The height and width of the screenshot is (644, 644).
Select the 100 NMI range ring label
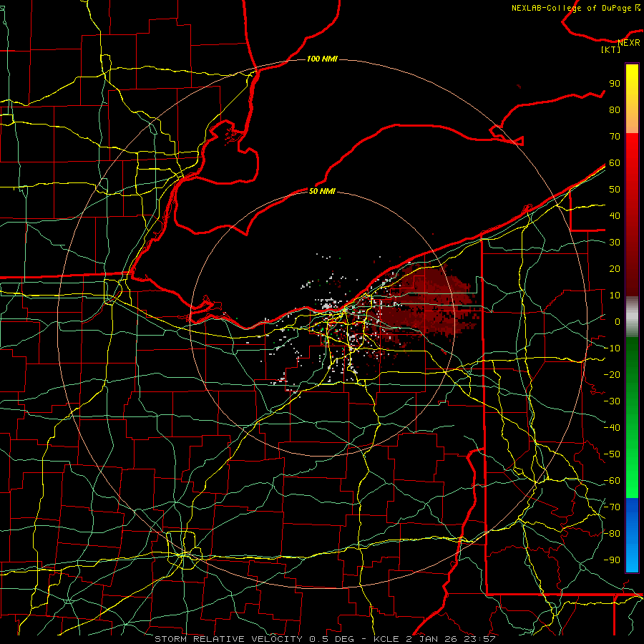click(322, 59)
